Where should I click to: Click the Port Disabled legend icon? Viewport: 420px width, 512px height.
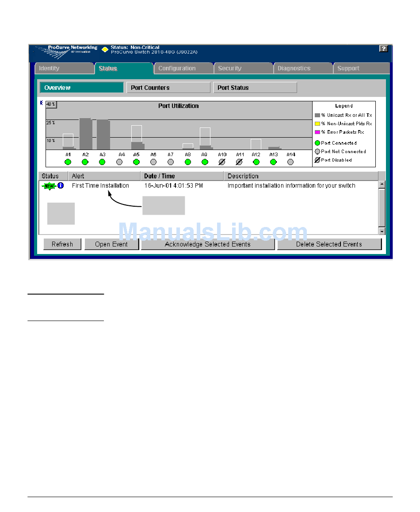click(317, 160)
